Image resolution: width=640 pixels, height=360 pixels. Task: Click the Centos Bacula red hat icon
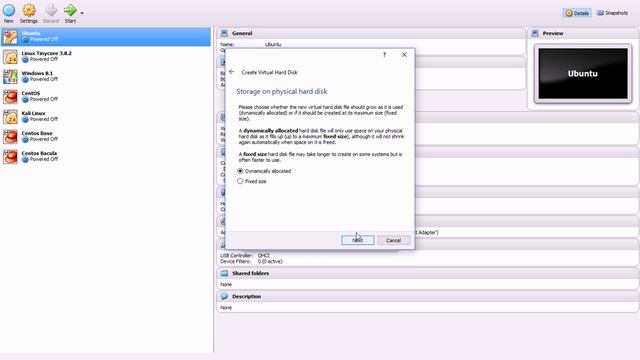pos(10,157)
